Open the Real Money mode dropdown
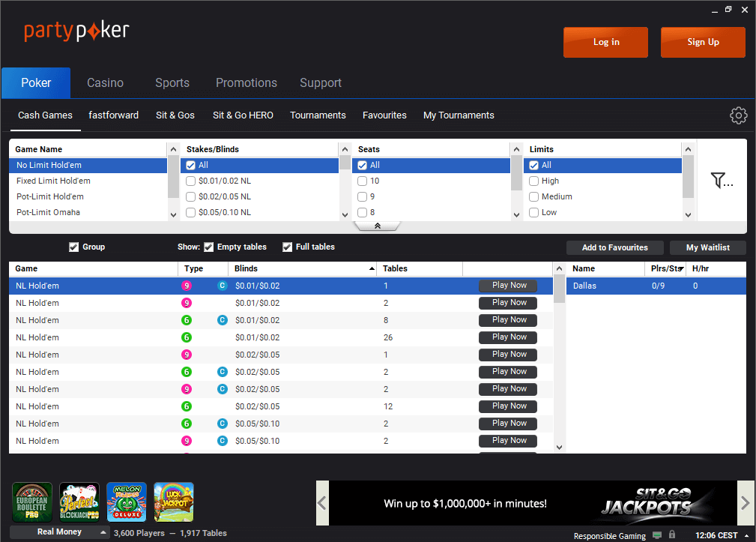 [59, 532]
